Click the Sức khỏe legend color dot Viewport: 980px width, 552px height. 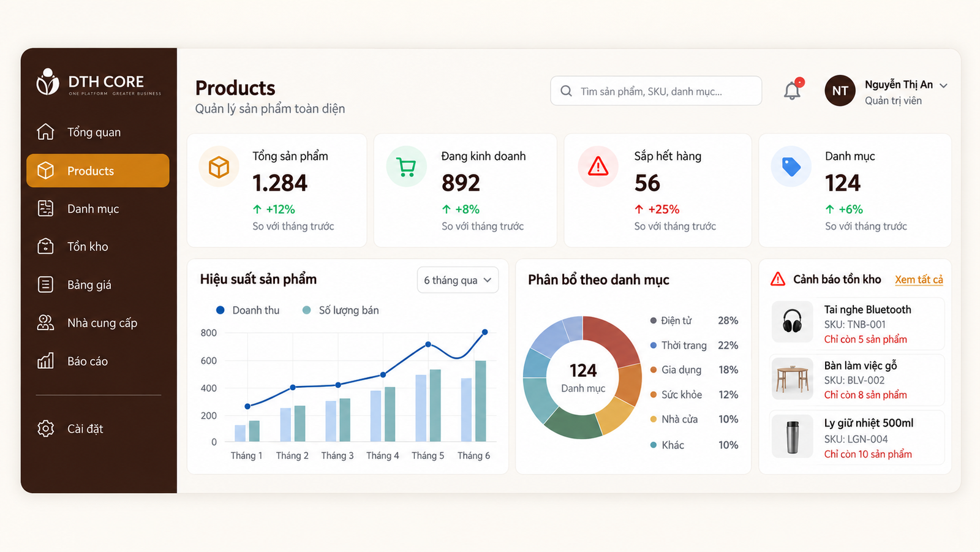pyautogui.click(x=654, y=395)
